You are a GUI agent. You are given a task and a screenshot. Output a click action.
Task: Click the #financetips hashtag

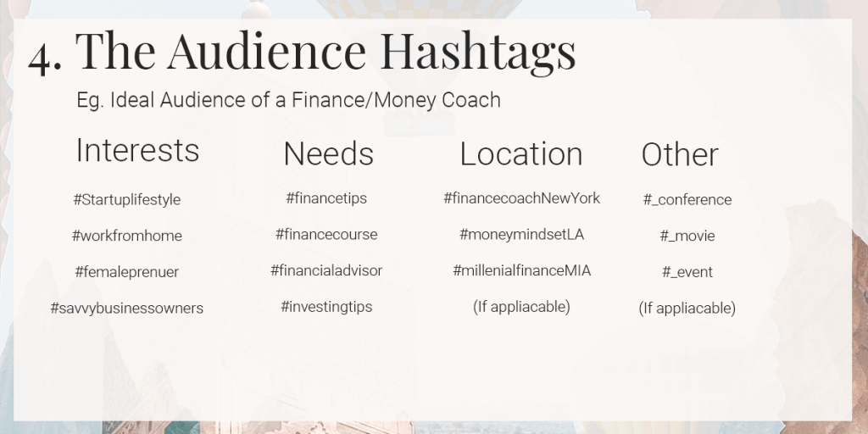coord(326,198)
